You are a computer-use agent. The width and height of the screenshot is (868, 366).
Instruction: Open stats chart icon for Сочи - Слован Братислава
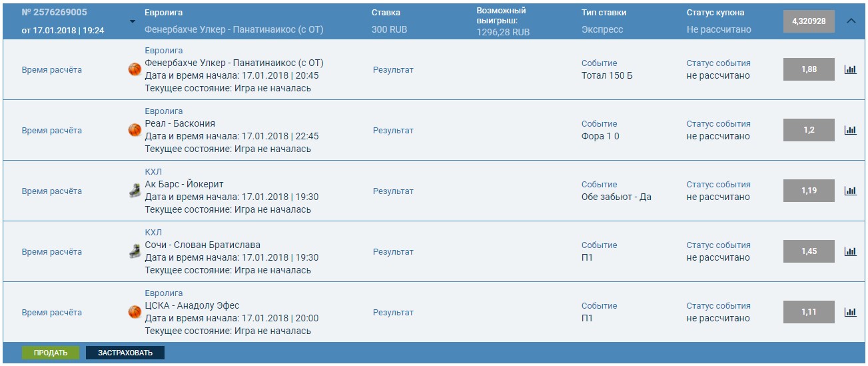click(x=850, y=251)
